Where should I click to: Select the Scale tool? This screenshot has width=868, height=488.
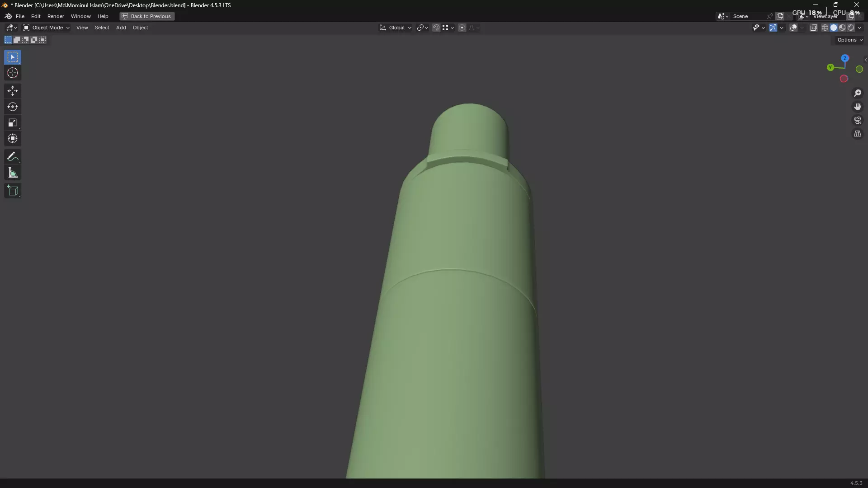[x=13, y=122]
